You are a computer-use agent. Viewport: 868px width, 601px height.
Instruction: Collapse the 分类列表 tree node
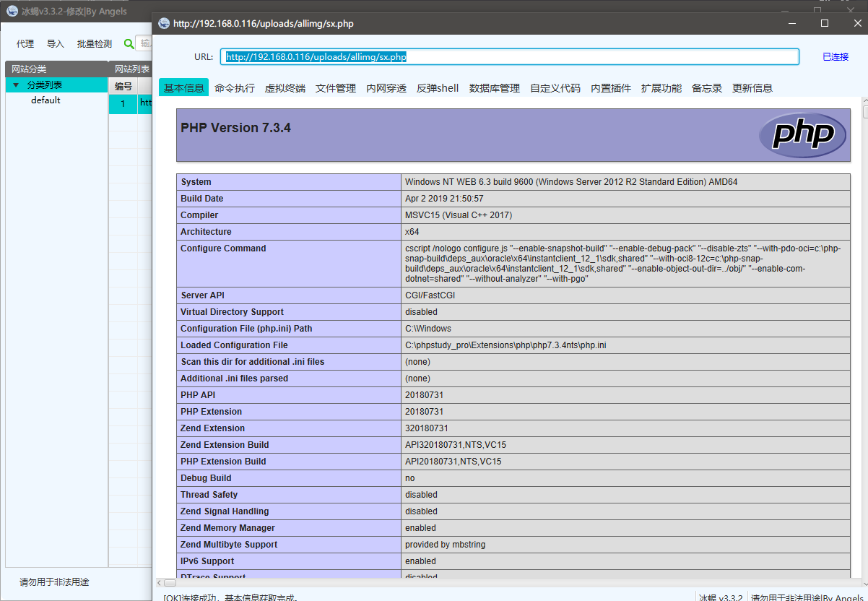(x=16, y=85)
